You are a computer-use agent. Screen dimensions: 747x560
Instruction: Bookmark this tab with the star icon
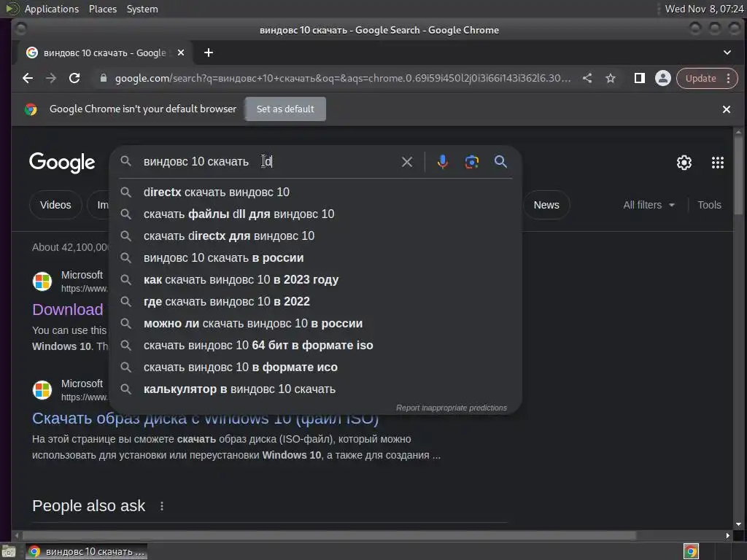(611, 78)
